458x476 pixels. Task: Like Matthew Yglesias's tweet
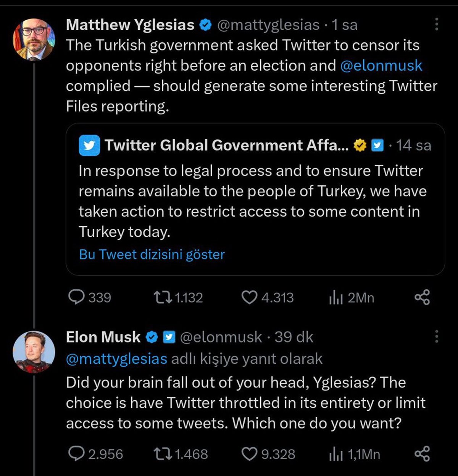click(x=250, y=298)
